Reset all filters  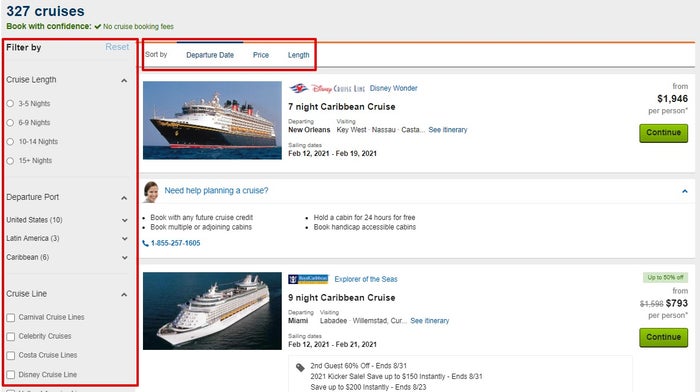tap(117, 47)
